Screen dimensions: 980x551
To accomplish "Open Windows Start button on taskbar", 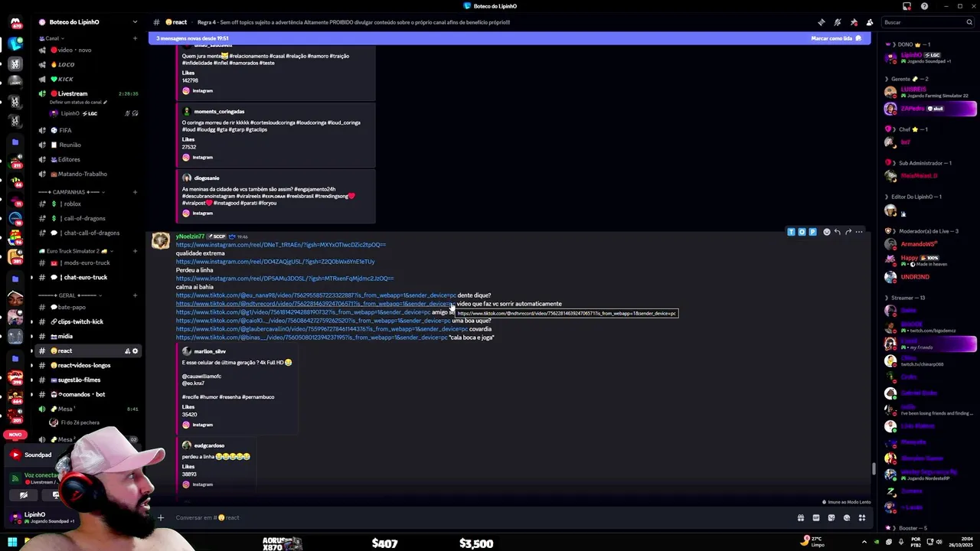I will tap(12, 543).
